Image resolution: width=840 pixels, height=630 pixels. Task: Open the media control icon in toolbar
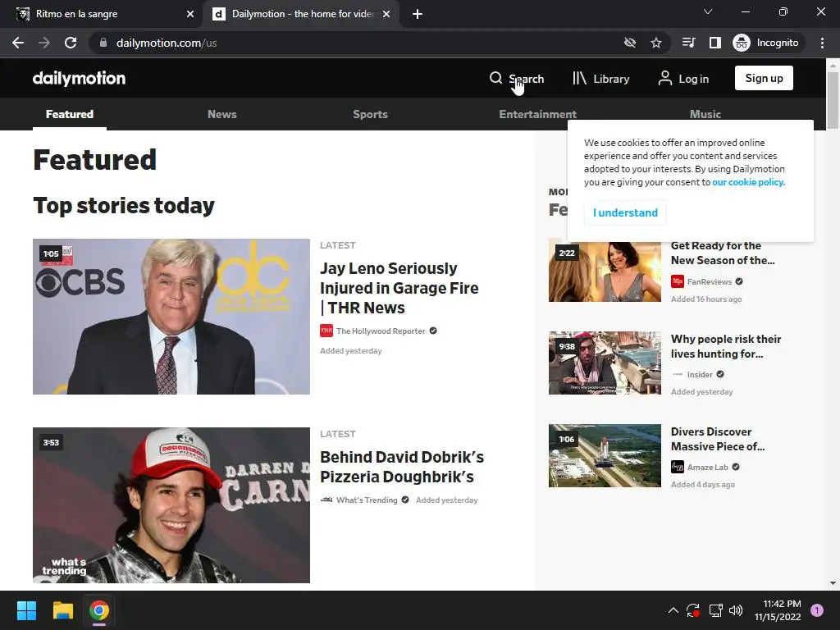[x=689, y=43]
